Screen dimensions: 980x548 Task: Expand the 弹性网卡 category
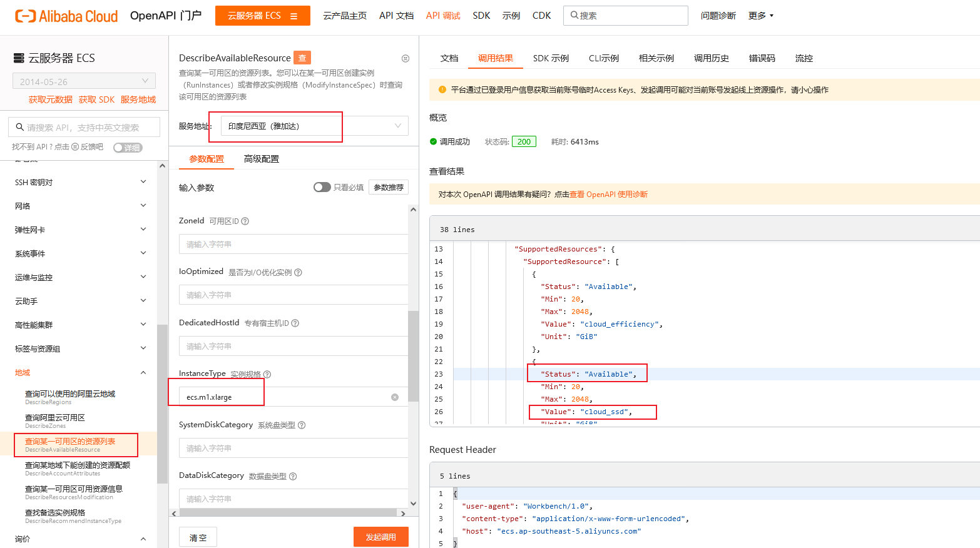(x=143, y=230)
